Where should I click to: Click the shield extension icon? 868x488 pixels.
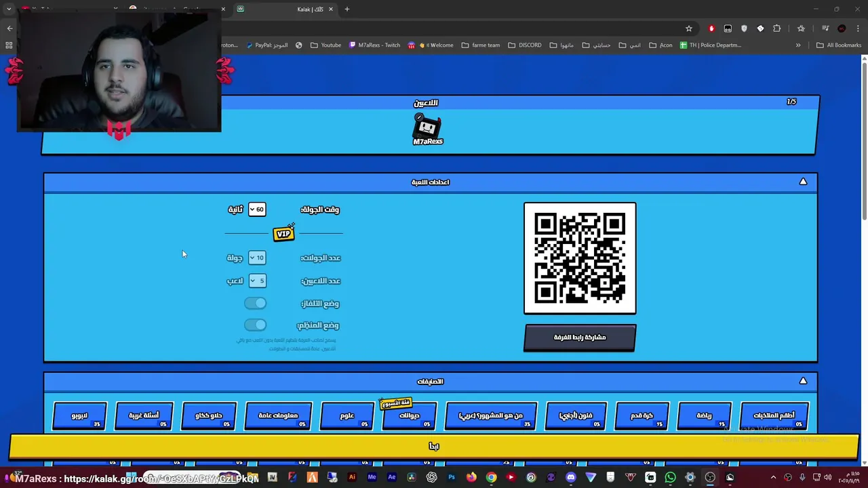744,28
